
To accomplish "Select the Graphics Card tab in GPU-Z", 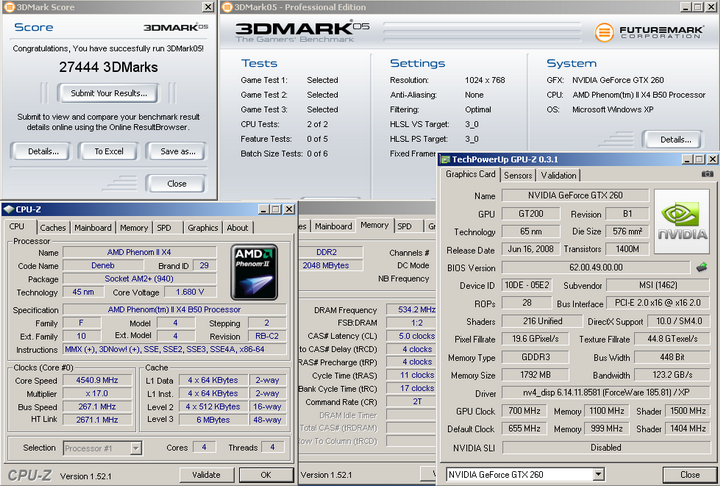I will pyautogui.click(x=470, y=174).
